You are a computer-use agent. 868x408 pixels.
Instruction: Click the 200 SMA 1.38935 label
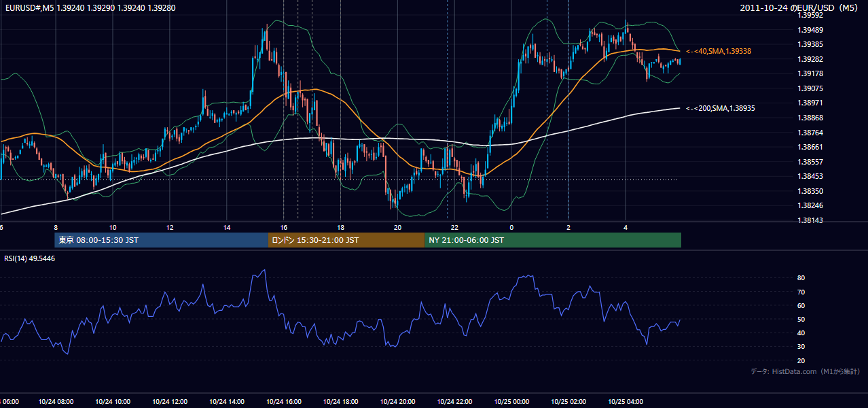tap(721, 108)
